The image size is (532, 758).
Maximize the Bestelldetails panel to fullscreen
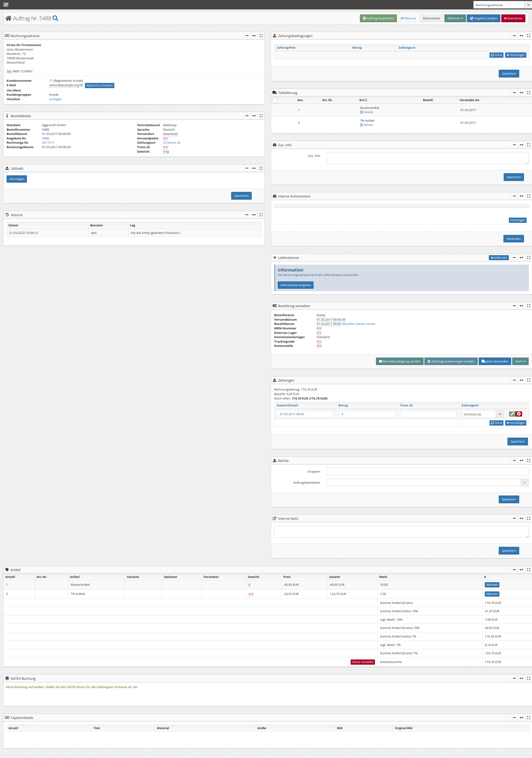click(261, 116)
